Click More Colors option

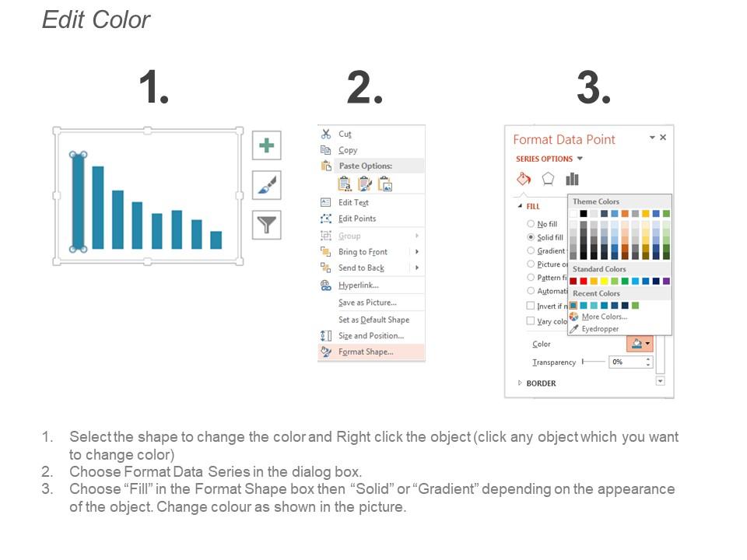[x=604, y=317]
